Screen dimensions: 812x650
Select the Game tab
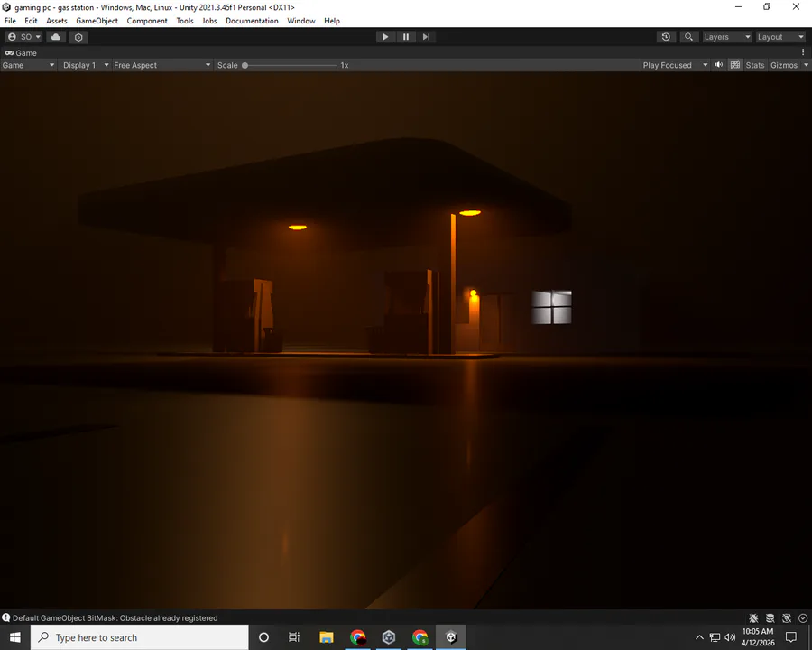pyautogui.click(x=21, y=53)
